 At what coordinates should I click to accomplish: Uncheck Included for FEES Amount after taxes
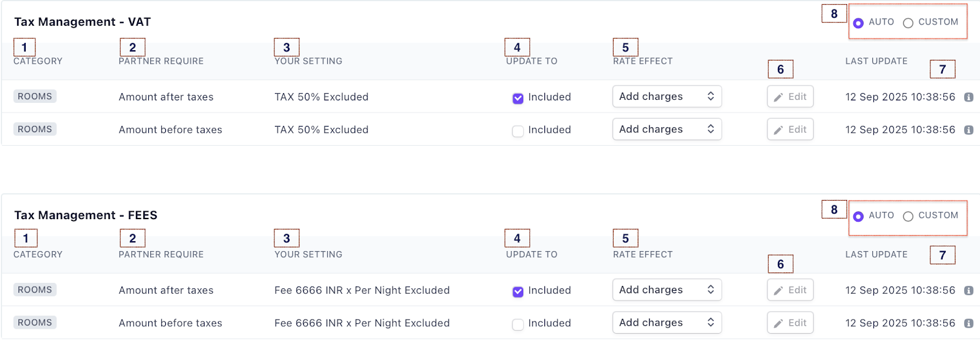point(518,291)
